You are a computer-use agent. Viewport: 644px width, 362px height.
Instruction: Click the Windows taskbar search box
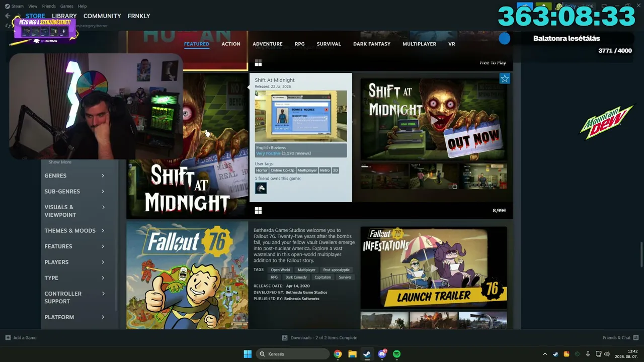tap(294, 354)
